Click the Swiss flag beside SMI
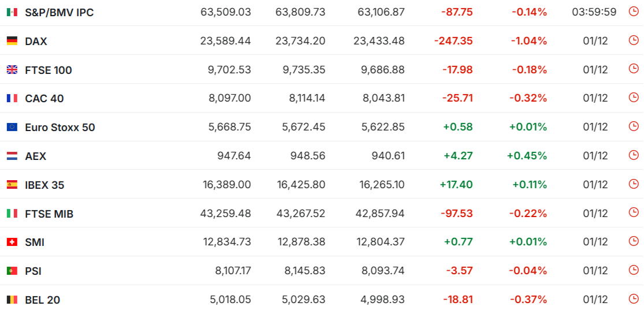Image resolution: width=644 pixels, height=310 pixels. [12, 242]
